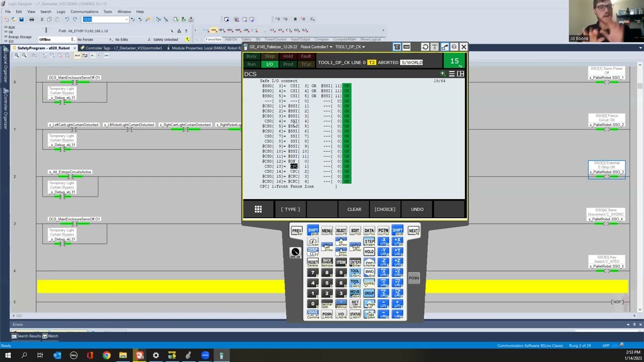Click the NEXT key on the pendant
This screenshot has height=362, width=644.
click(413, 231)
